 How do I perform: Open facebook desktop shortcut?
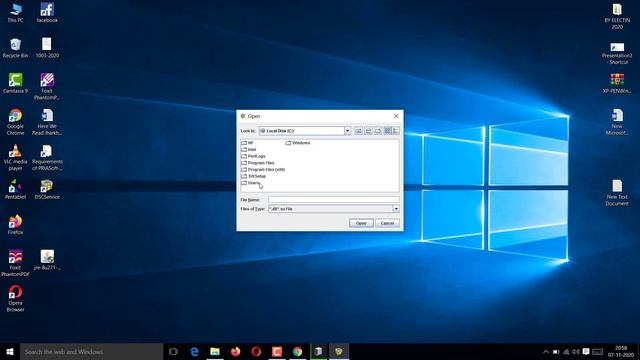coord(47,13)
